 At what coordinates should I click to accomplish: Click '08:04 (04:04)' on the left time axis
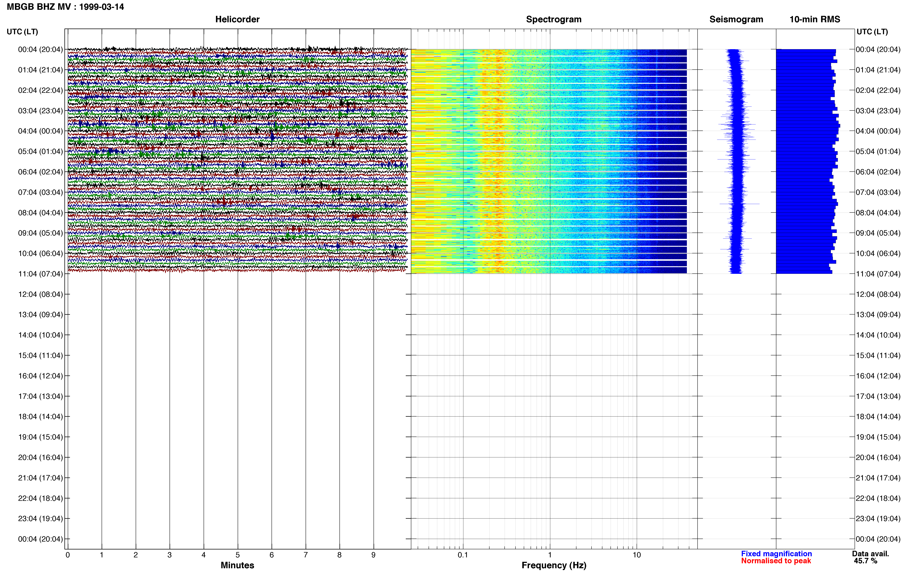click(41, 213)
